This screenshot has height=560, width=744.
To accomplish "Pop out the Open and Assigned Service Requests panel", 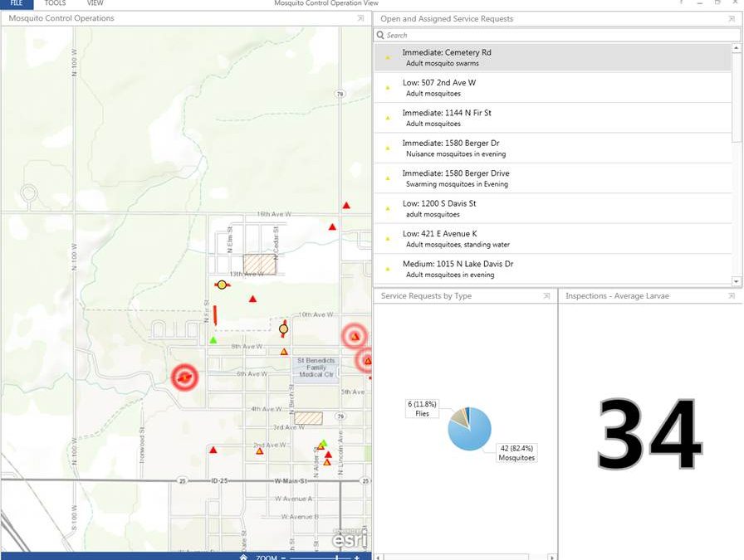I will coord(732,18).
